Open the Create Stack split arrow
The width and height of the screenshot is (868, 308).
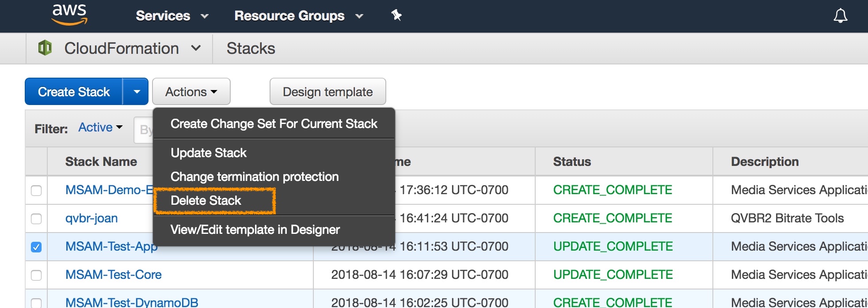(x=136, y=92)
